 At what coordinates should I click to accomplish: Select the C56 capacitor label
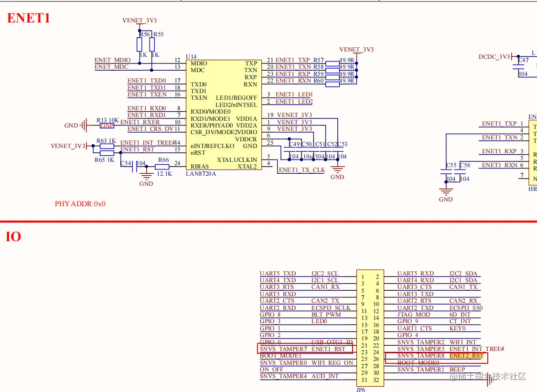coord(465,165)
